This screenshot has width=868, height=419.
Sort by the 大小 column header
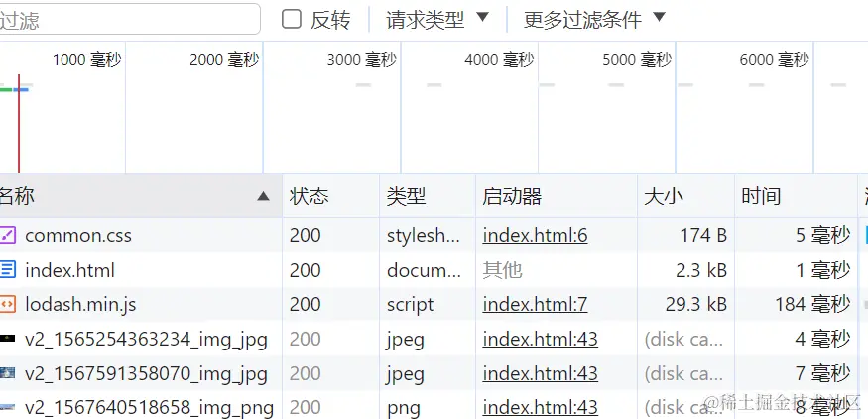(x=685, y=196)
